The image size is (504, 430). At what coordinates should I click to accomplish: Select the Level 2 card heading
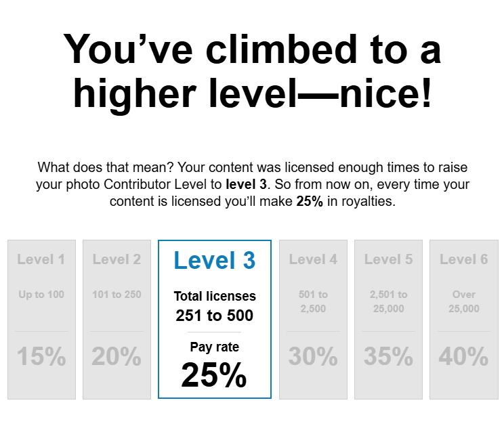tap(117, 259)
